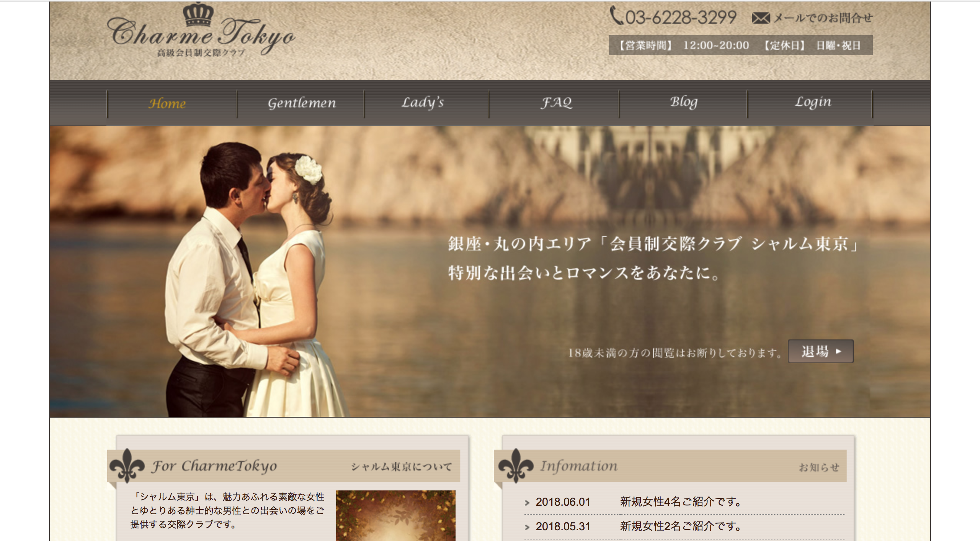Open the Home navigation tab
This screenshot has width=980, height=541.
(x=167, y=103)
